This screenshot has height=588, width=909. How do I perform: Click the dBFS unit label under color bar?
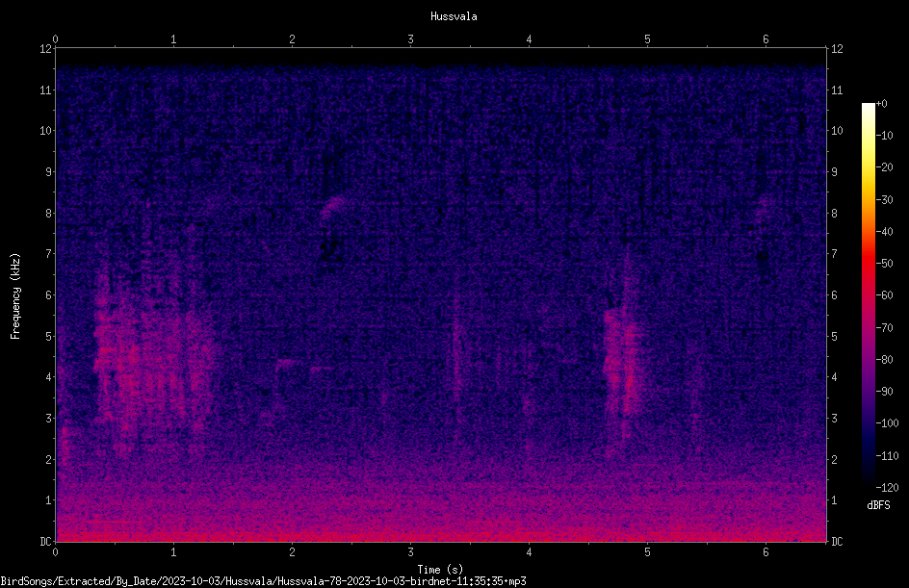point(878,505)
